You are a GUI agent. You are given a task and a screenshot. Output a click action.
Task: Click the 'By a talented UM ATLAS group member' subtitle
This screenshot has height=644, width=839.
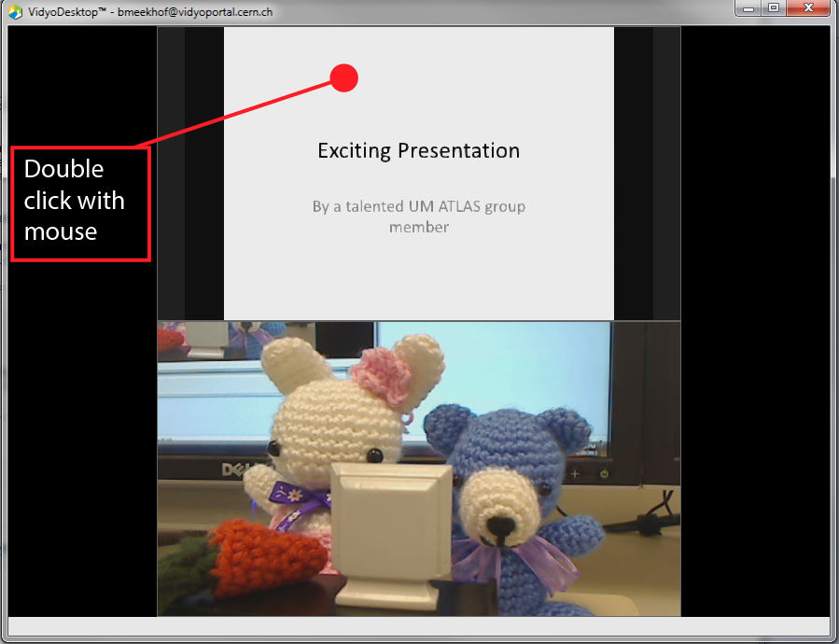(419, 217)
